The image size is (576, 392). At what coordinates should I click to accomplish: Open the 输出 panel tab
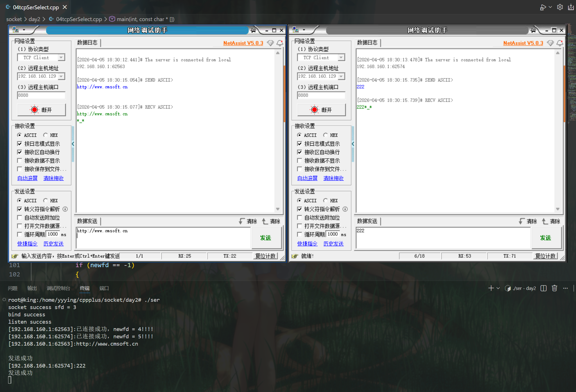point(32,288)
